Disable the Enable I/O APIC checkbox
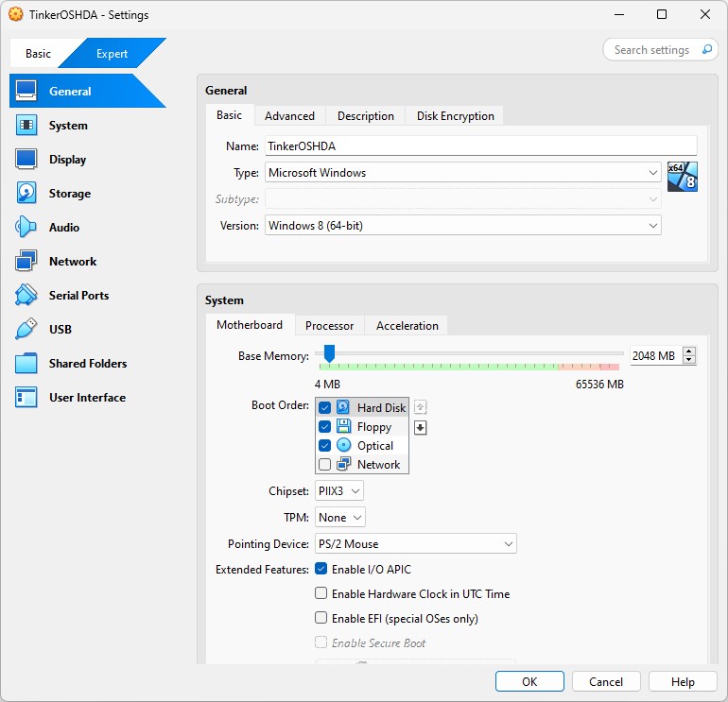The height and width of the screenshot is (702, 728). tap(321, 569)
